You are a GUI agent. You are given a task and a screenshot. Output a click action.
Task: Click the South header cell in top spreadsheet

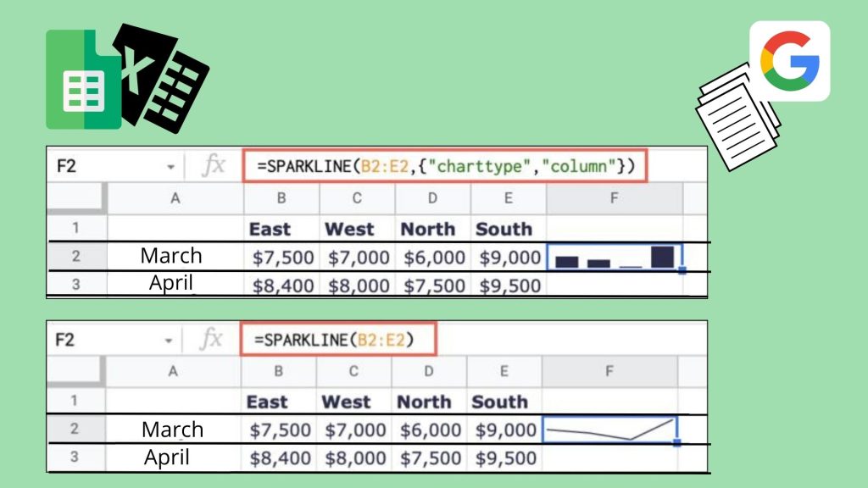[509, 229]
